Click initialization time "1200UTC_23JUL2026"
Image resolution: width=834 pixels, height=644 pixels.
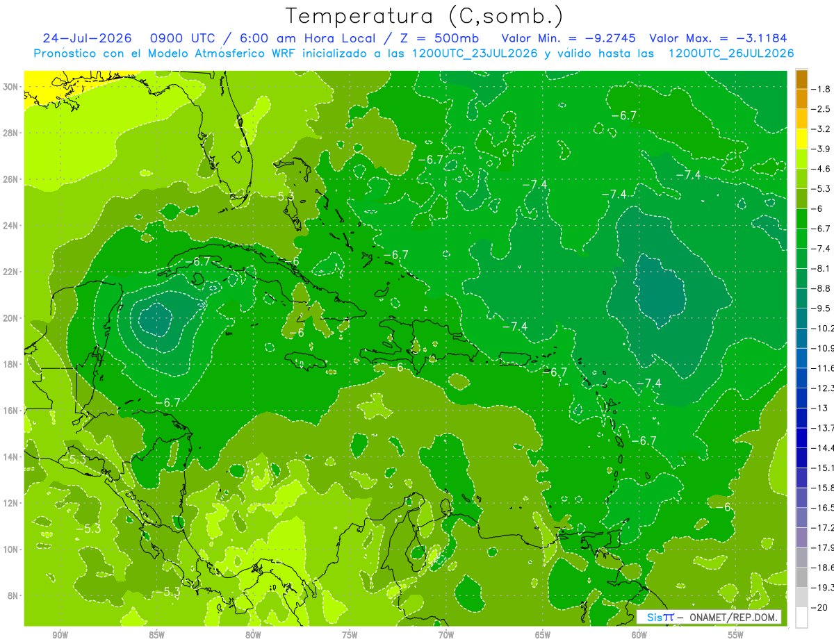475,53
